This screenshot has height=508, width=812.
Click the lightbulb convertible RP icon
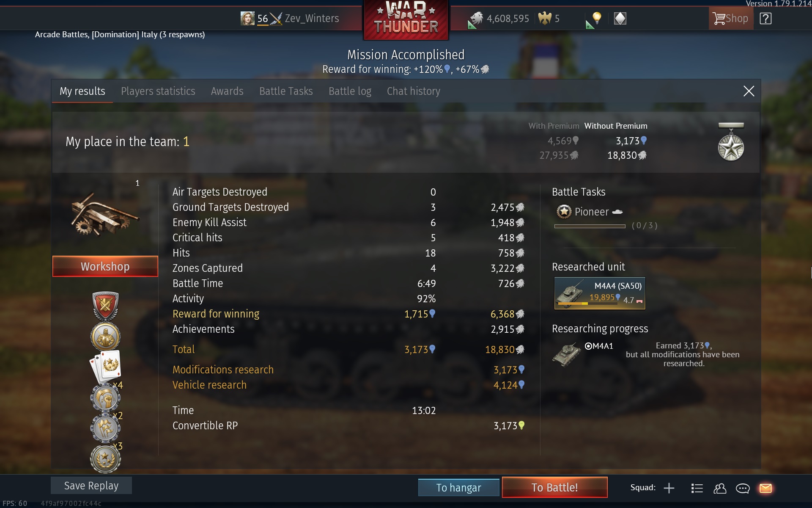coord(596,18)
